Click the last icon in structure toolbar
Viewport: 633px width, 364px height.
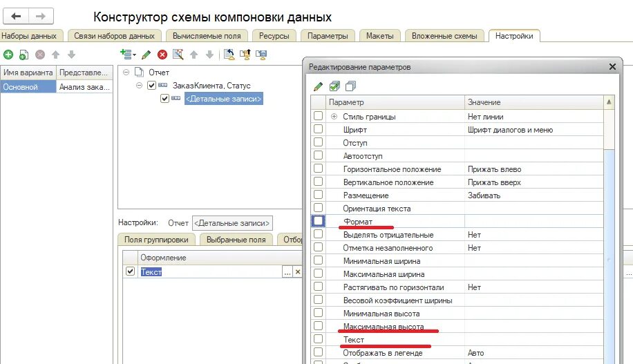261,55
